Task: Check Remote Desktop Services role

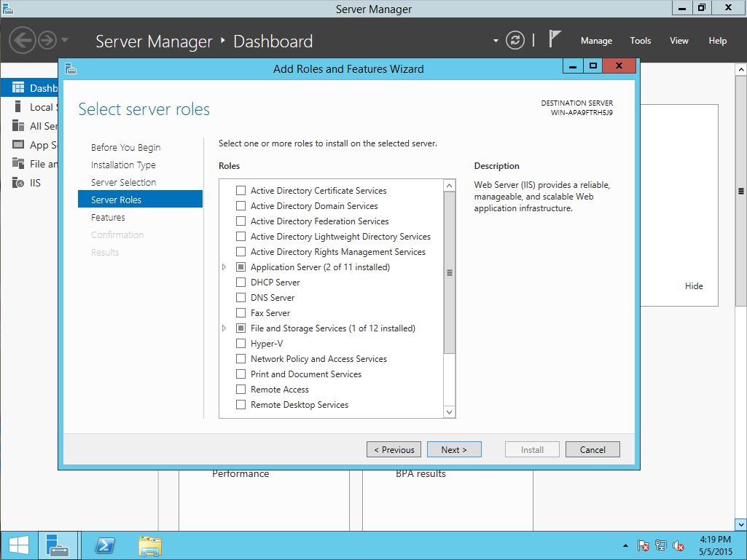Action: click(x=241, y=404)
